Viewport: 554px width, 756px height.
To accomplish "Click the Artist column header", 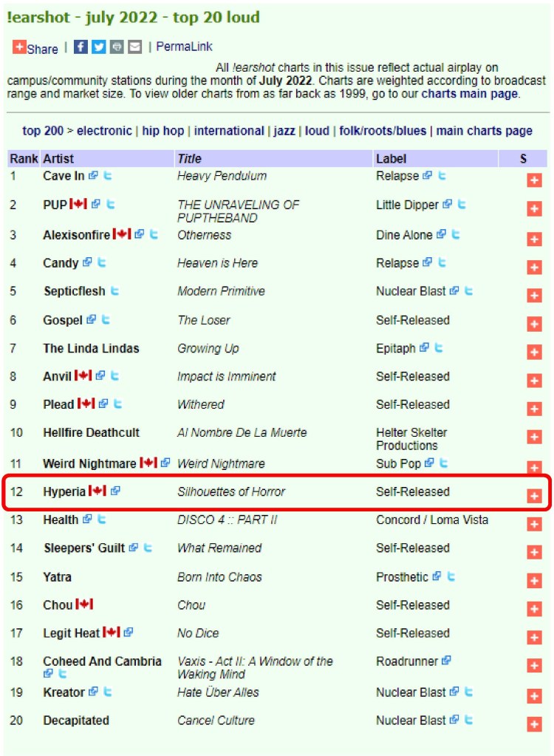I will (x=58, y=158).
